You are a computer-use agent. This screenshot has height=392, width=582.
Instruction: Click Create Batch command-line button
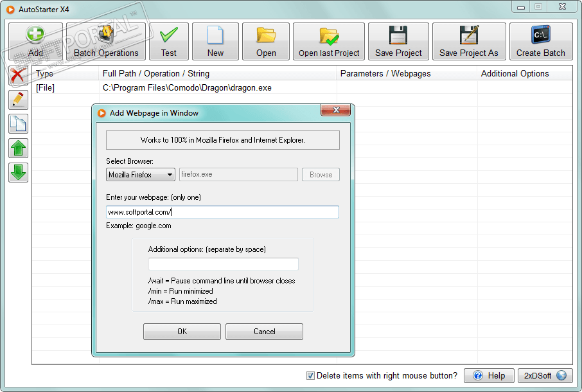click(x=541, y=41)
